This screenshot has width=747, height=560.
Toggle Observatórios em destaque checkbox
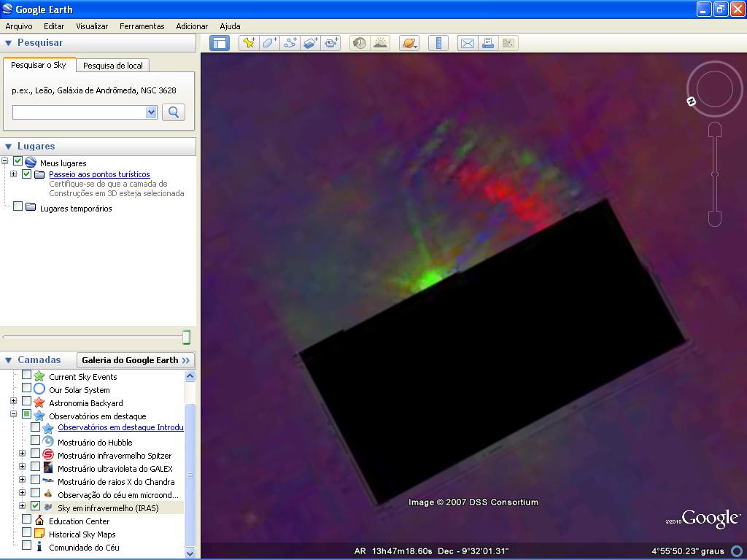tap(27, 414)
